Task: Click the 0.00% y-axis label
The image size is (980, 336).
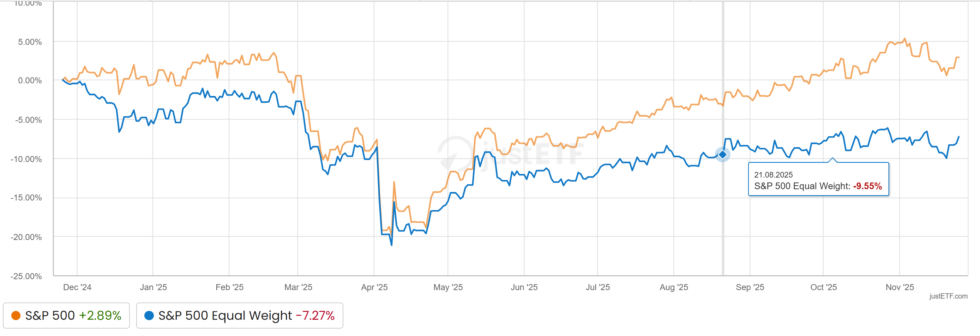Action: coord(30,81)
